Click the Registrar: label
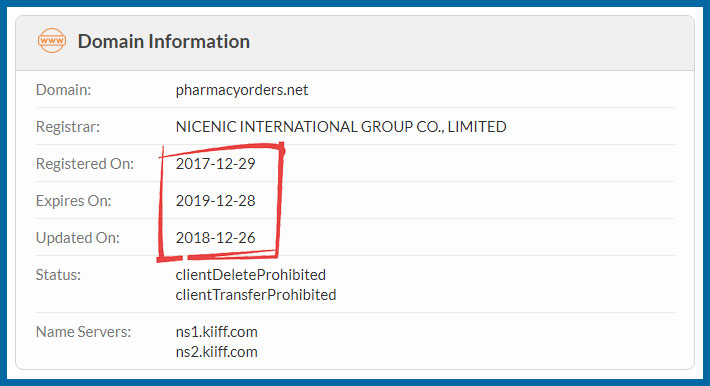 pyautogui.click(x=67, y=126)
